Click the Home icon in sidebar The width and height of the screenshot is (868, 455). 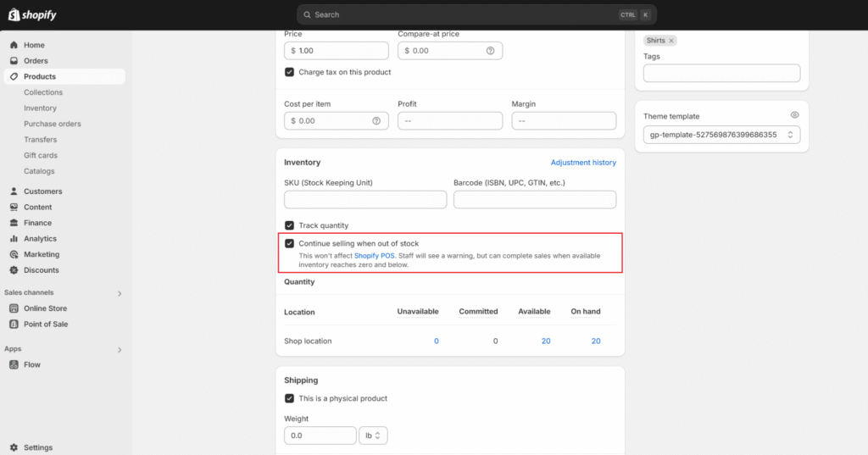[x=14, y=45]
